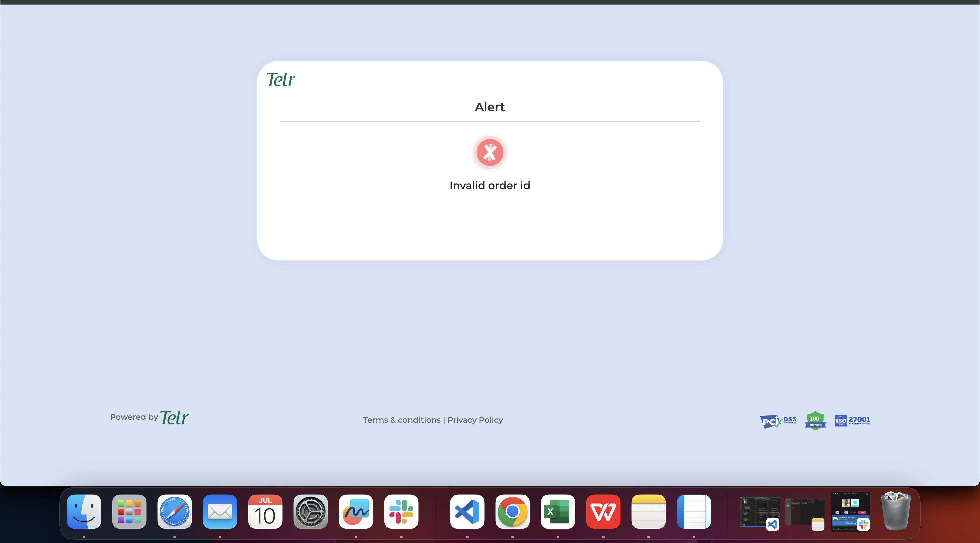Click the 'Alert' heading text

pyautogui.click(x=490, y=107)
